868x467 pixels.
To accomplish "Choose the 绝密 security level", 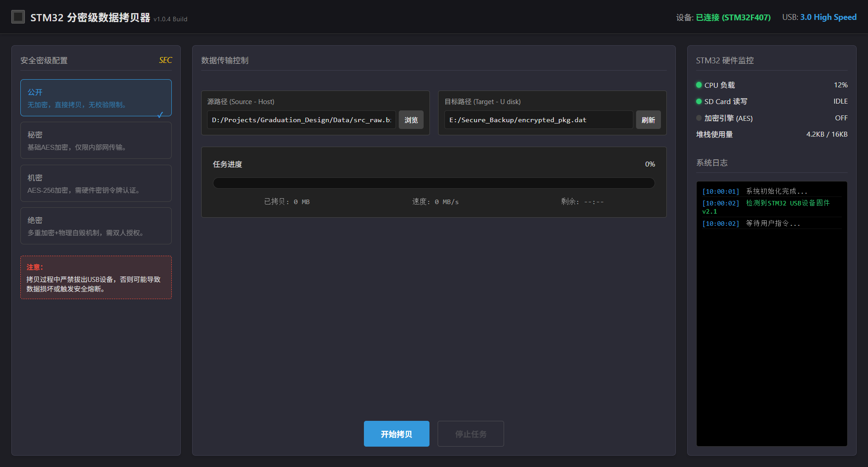I will 96,226.
